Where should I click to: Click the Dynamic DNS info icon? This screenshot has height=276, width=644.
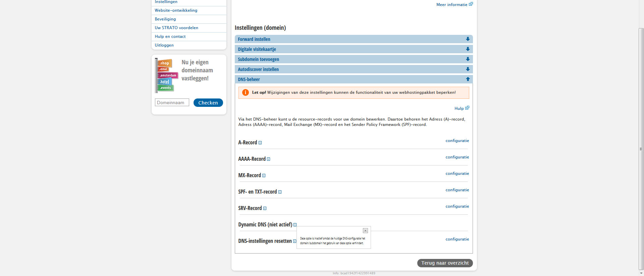(x=295, y=225)
